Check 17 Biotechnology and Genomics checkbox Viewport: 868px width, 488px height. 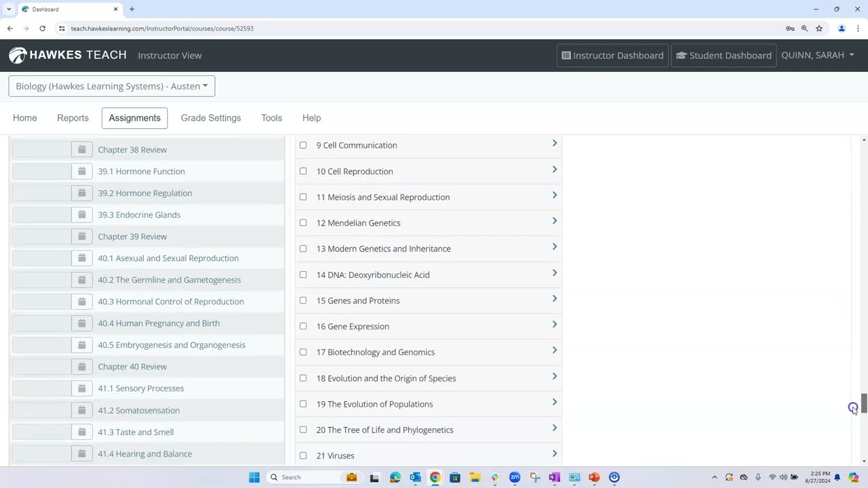click(x=303, y=352)
